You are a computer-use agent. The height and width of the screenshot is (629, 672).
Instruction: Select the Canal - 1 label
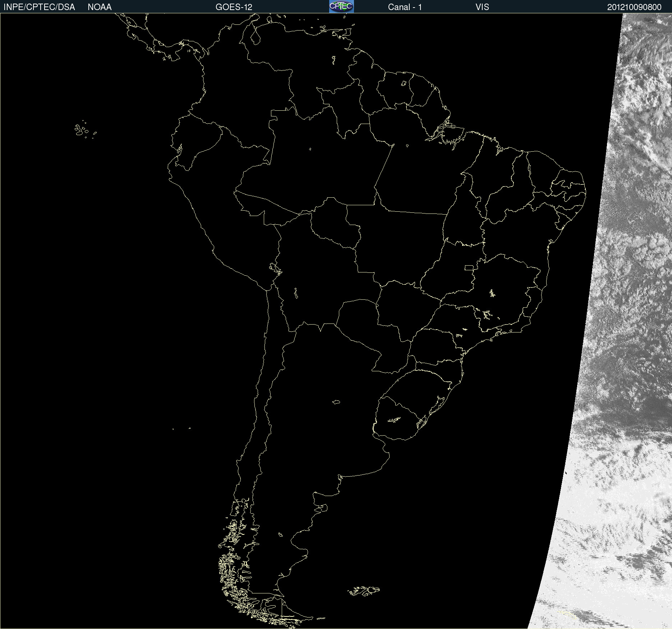click(x=405, y=7)
